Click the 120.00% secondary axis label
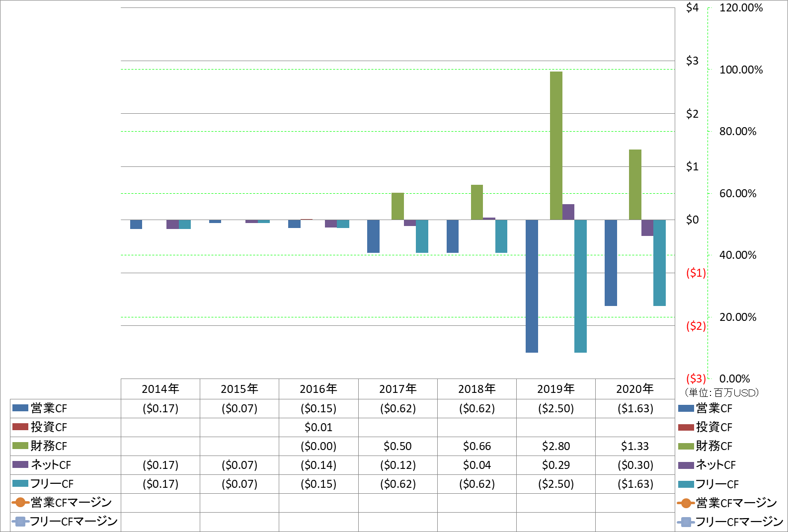The height and width of the screenshot is (532, 788). tap(741, 8)
